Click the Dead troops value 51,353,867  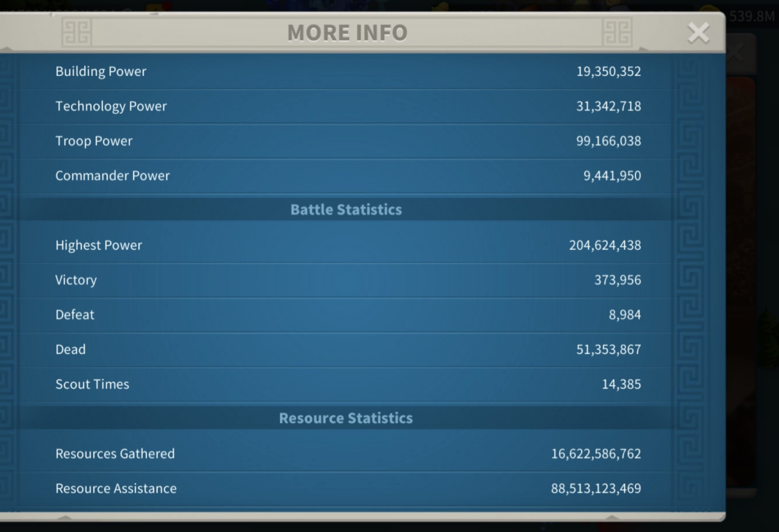(x=609, y=350)
